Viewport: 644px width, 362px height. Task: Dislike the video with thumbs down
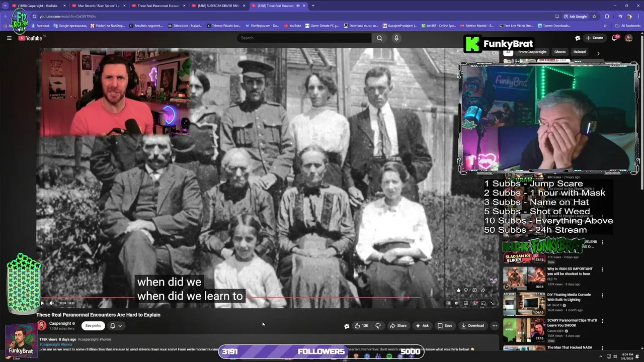378,325
